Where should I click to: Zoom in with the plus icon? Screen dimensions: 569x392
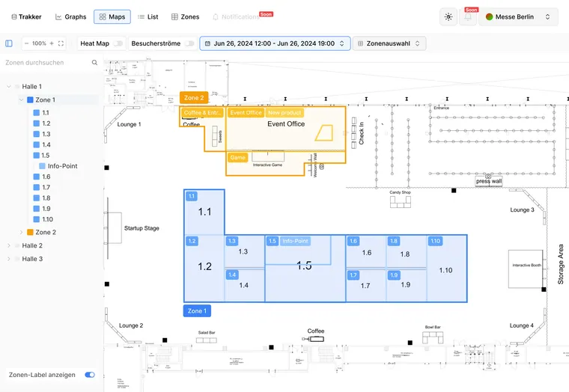click(x=52, y=43)
